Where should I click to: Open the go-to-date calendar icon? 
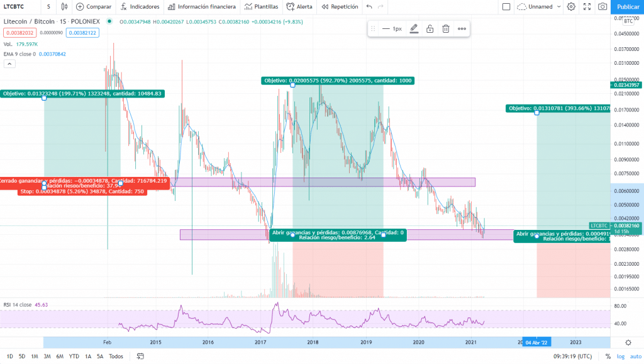tap(140, 356)
